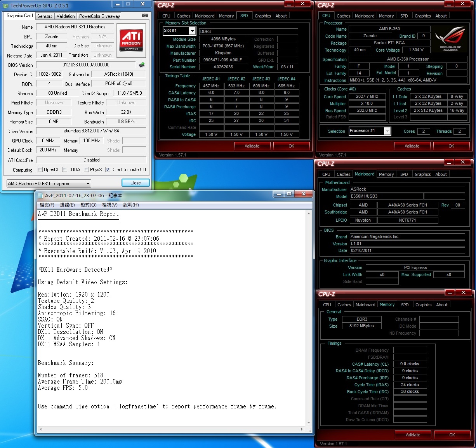
Task: Click Validate in the CPU-Z processor window
Action: (412, 146)
